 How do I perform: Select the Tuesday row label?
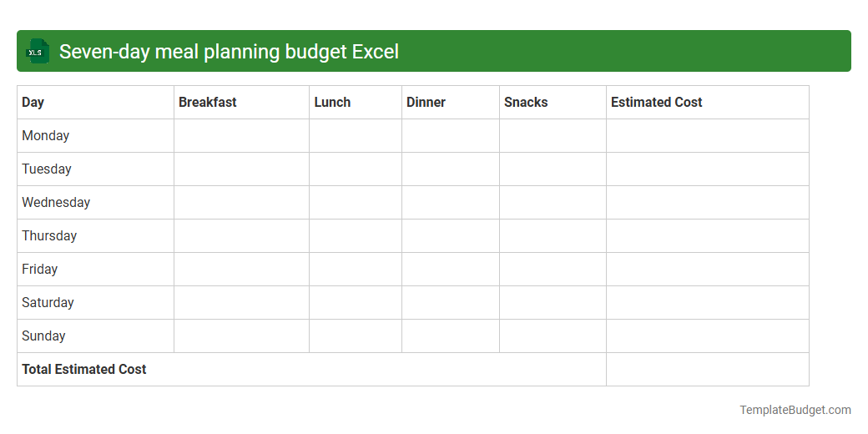click(x=47, y=169)
